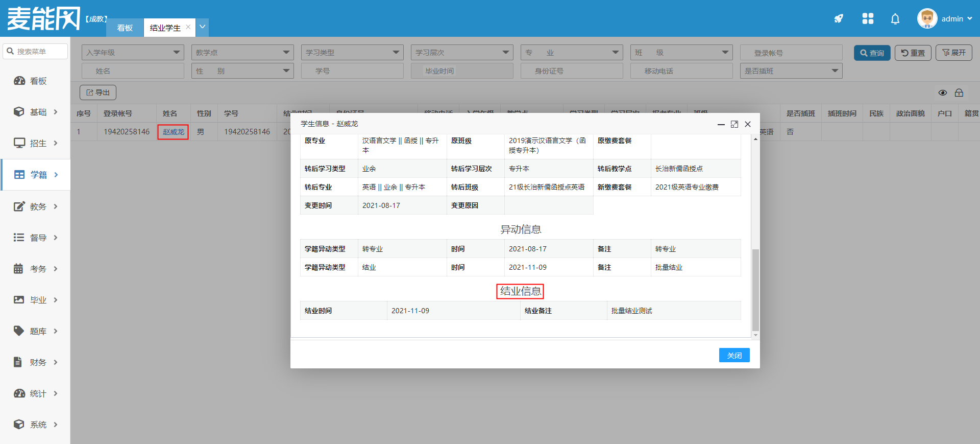
Task: Click the 查询 search button
Action: click(872, 53)
